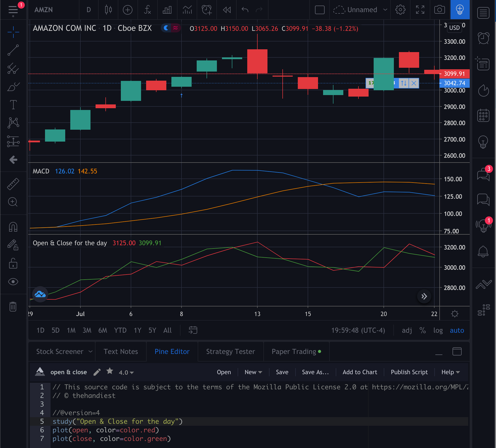Screen dimensions: 496x448
Task: Open public chats with 3 notifications
Action: coord(483,174)
